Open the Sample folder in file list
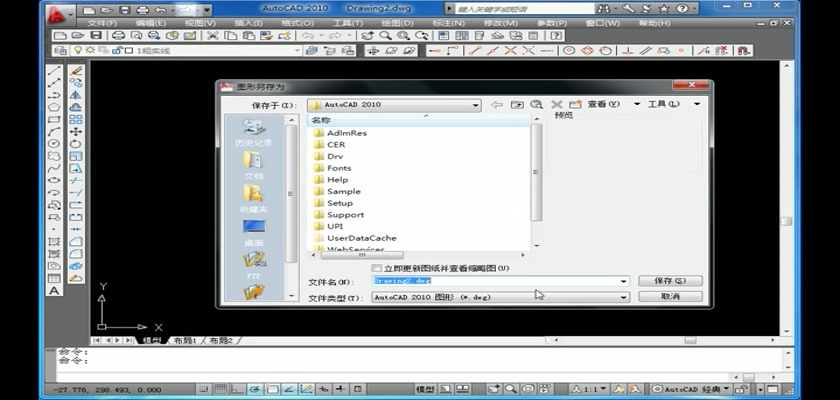 [x=344, y=191]
